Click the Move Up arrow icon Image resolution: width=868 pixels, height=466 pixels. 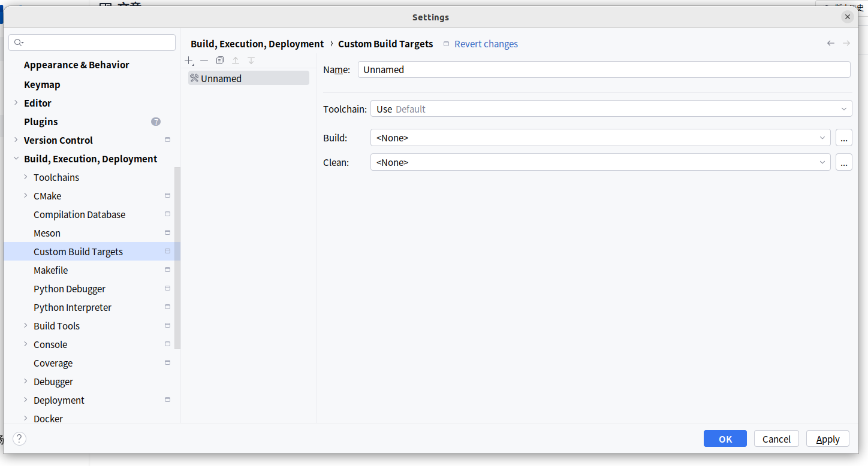click(x=236, y=60)
